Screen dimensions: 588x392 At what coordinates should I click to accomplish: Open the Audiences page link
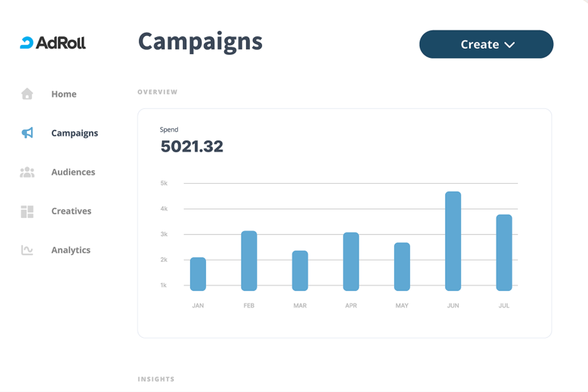tap(73, 172)
